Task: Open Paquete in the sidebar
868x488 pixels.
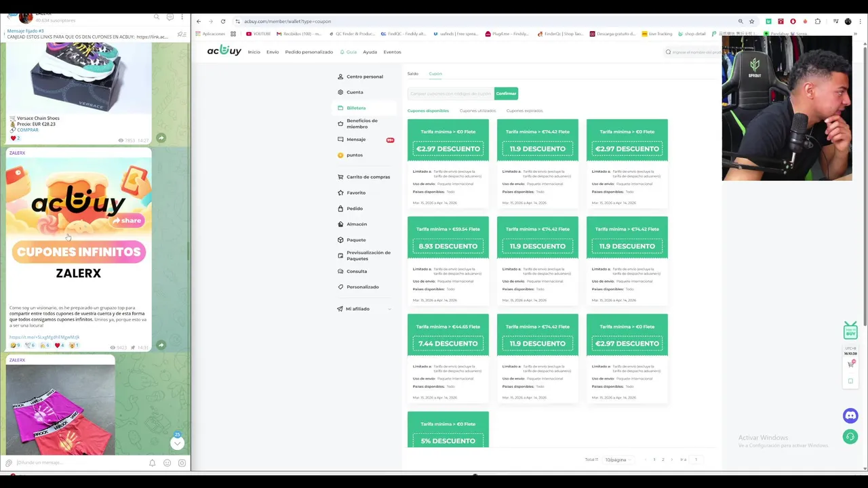Action: pyautogui.click(x=351, y=240)
